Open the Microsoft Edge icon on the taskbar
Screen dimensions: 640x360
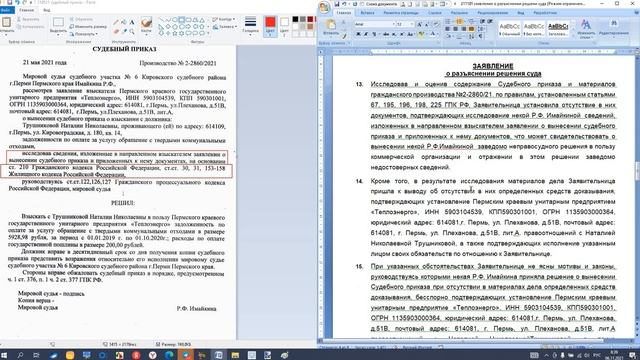169,355
